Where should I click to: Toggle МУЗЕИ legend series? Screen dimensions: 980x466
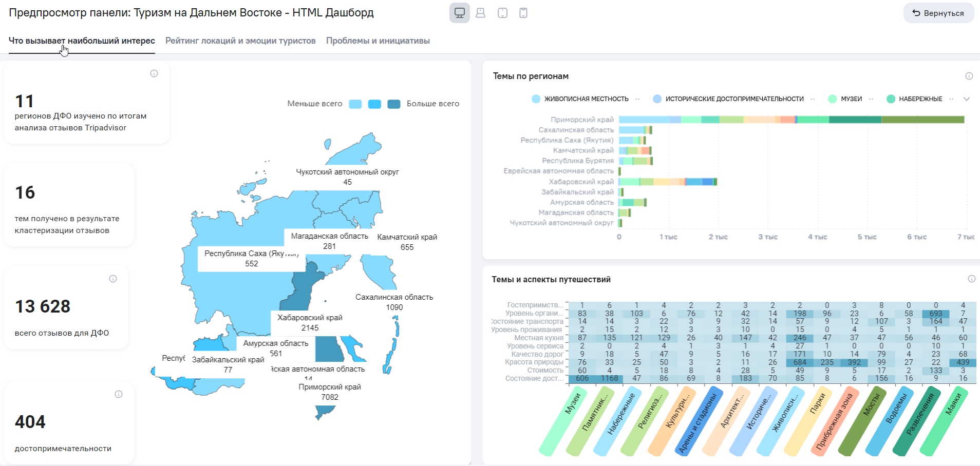845,99
